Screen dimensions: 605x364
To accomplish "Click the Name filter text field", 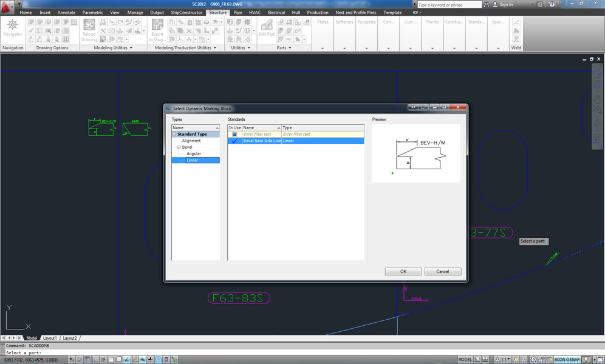I will (262, 135).
